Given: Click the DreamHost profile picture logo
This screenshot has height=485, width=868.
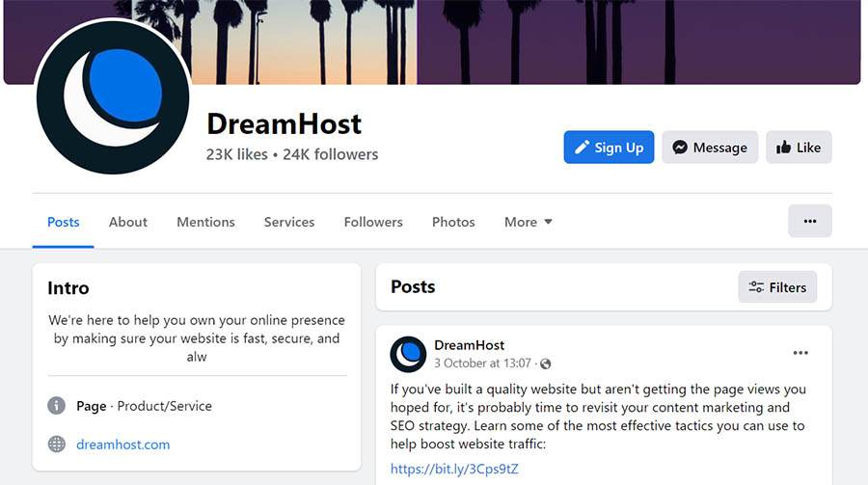Looking at the screenshot, I should 113,98.
